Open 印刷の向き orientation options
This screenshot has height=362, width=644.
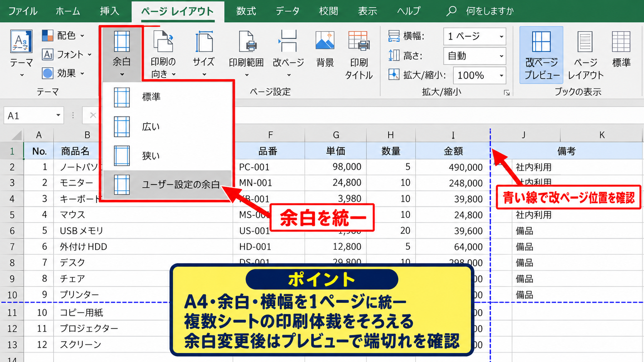[x=163, y=54]
